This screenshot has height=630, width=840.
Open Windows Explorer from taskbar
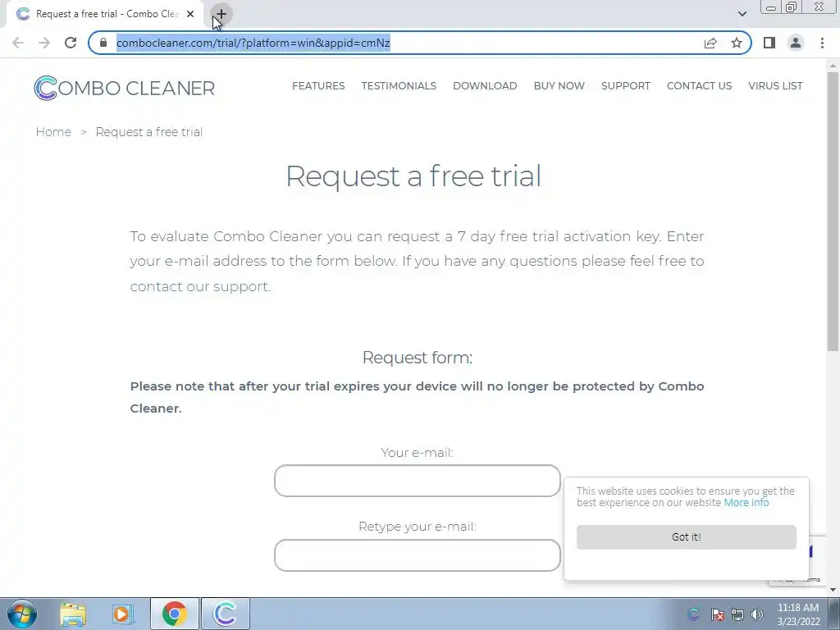tap(73, 614)
